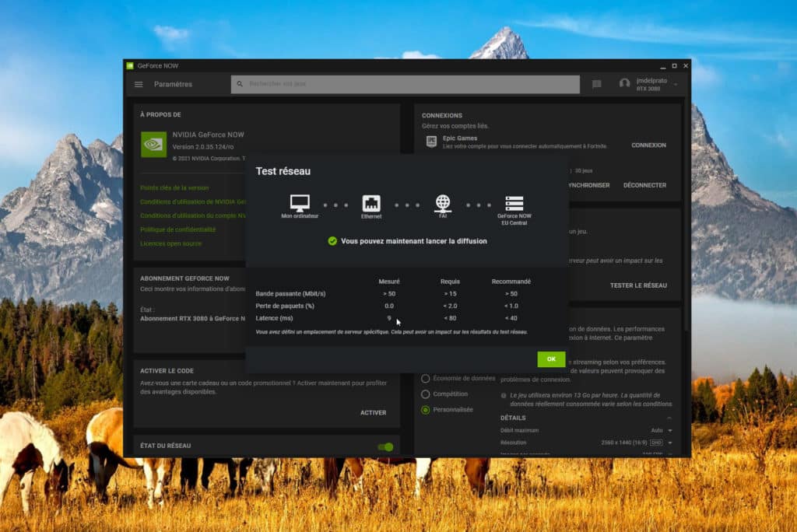
Task: Open the notifications chat icon
Action: pos(597,84)
